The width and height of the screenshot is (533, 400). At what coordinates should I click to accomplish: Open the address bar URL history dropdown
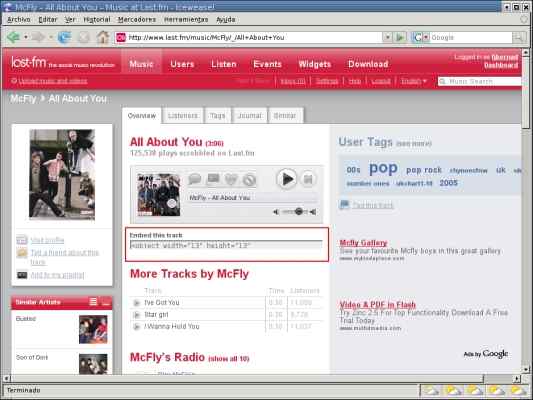387,37
